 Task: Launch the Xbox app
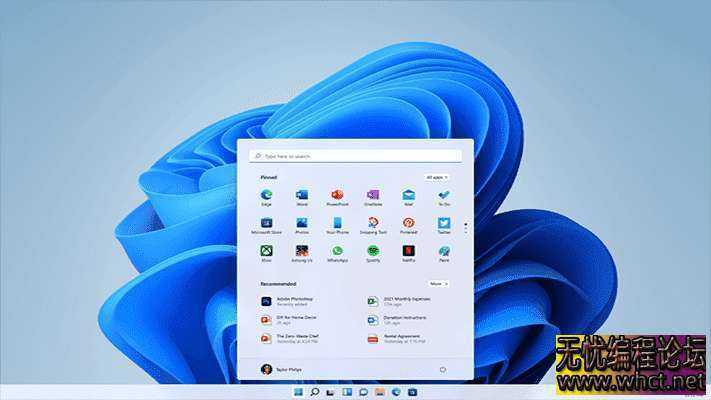coord(267,251)
